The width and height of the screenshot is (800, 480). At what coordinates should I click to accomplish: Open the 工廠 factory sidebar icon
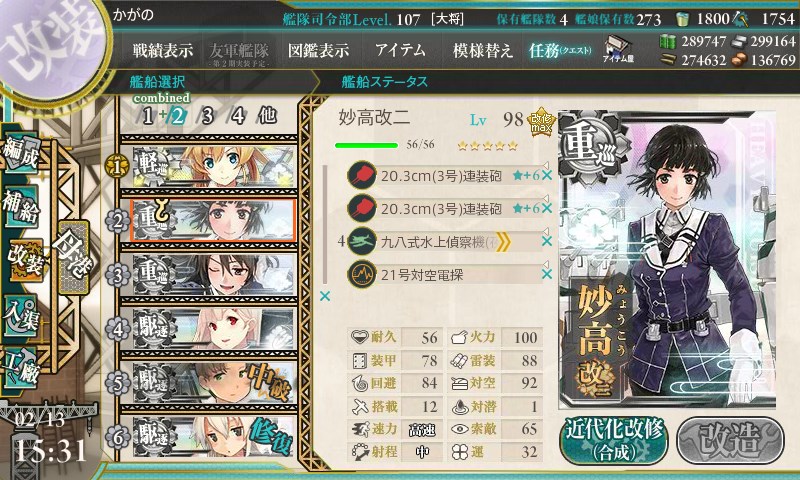pos(21,368)
